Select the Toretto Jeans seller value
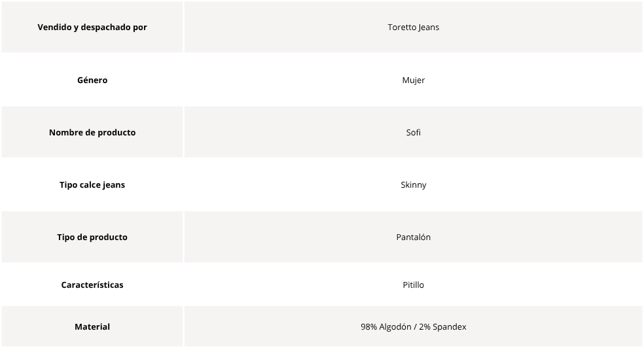644x348 pixels. click(x=413, y=27)
